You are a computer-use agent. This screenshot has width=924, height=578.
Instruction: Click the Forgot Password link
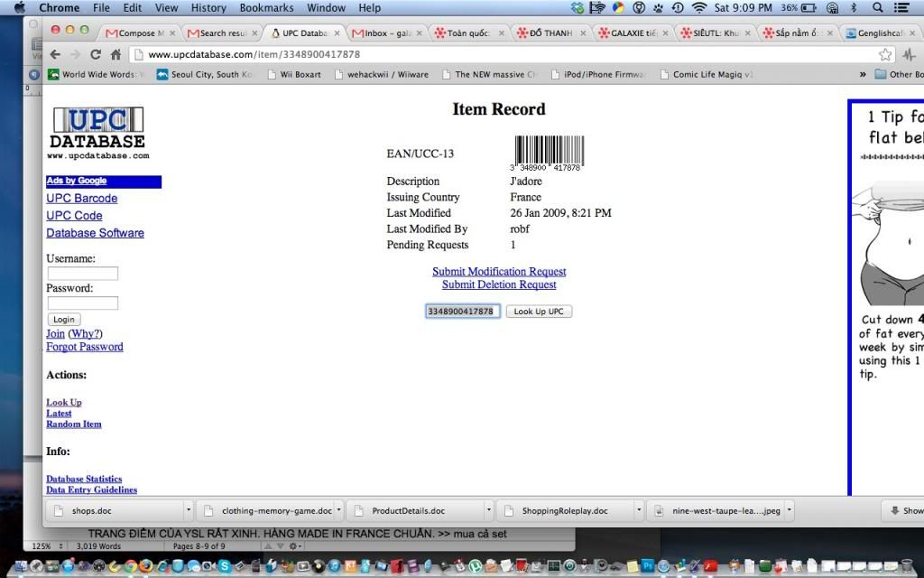click(x=85, y=347)
